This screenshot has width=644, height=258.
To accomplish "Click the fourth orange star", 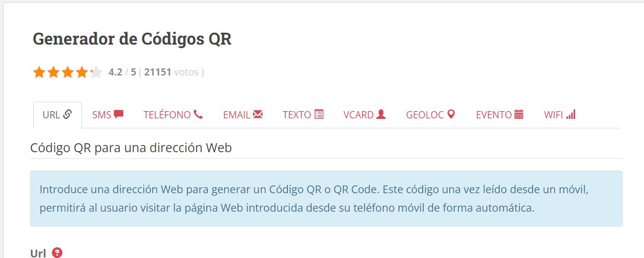I will pos(82,73).
